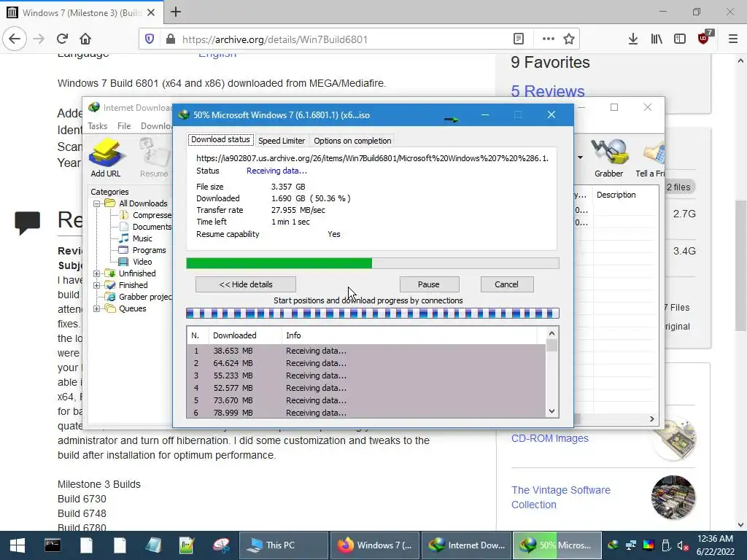Click the IDM tray icon
This screenshot has width=747, height=560.
tap(614, 545)
